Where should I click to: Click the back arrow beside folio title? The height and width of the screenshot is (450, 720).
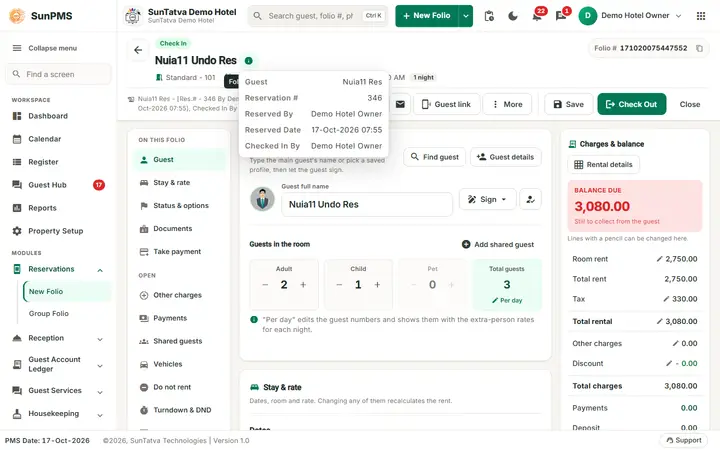[138, 50]
